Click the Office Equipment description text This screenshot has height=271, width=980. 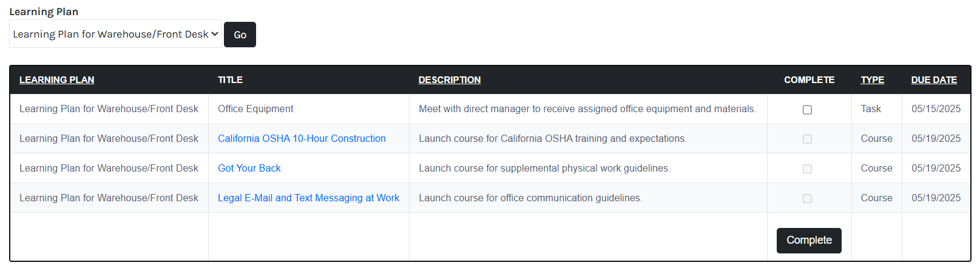click(x=587, y=109)
